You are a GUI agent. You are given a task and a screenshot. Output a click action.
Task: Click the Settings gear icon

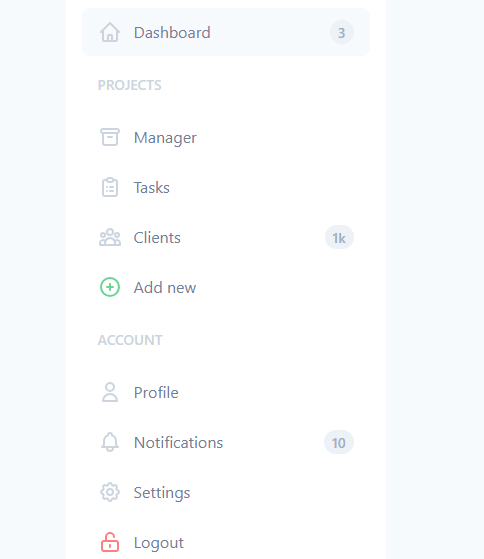pos(110,492)
